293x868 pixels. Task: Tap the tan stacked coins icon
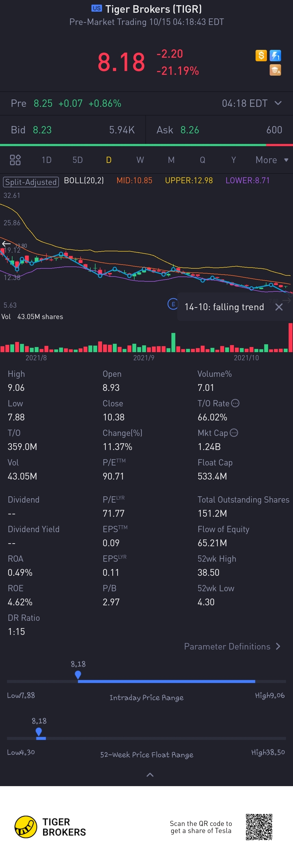[x=275, y=70]
